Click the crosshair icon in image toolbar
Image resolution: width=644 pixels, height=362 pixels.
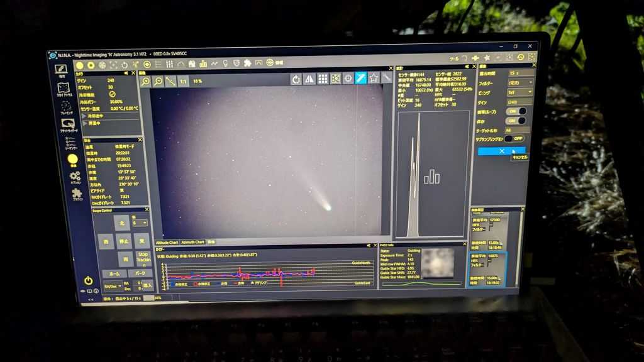[x=348, y=78]
